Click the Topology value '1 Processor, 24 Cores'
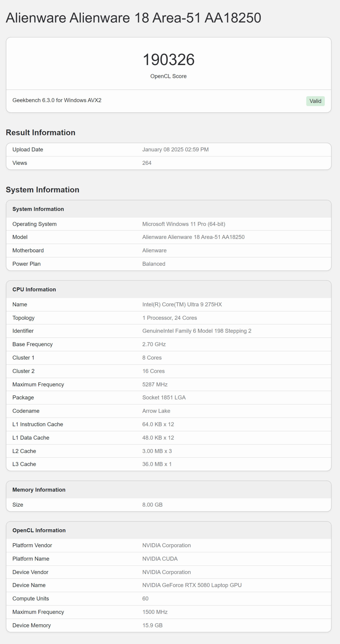Image resolution: width=340 pixels, height=644 pixels. click(170, 318)
